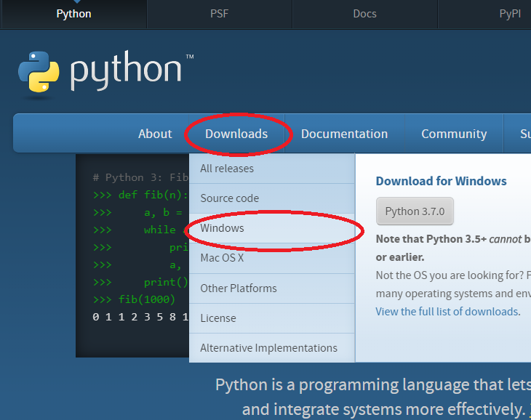Select Mac OS X menu entry
This screenshot has height=420, width=531.
point(222,258)
